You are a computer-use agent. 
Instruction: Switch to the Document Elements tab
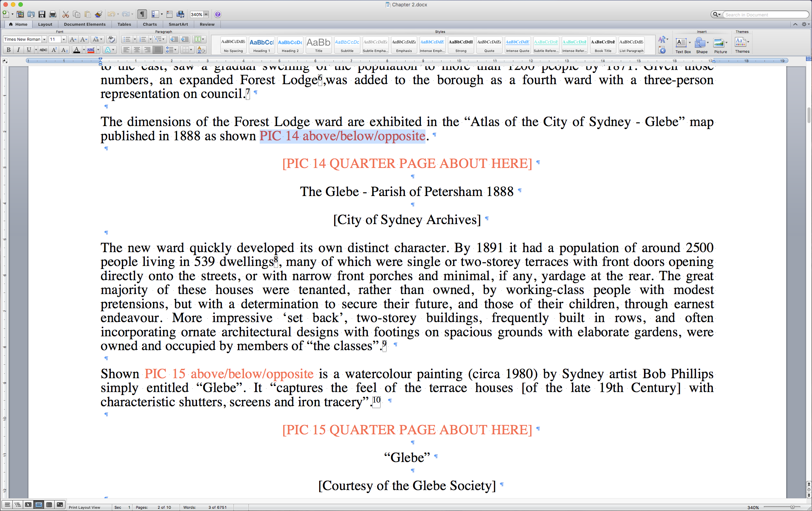pyautogui.click(x=85, y=24)
